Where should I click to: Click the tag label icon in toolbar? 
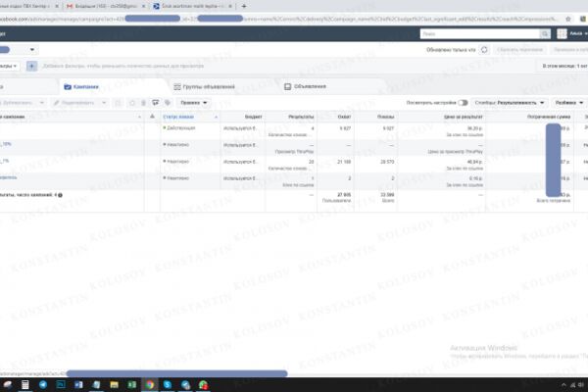tap(168, 103)
